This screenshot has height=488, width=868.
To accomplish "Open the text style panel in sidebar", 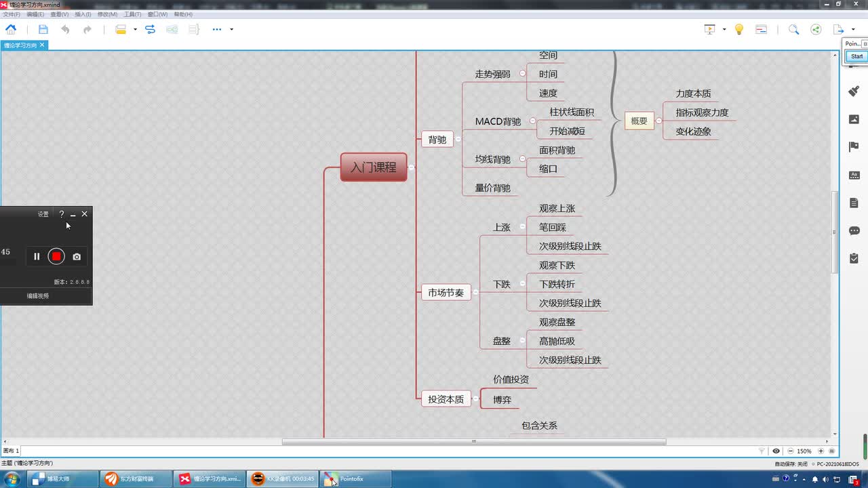I will (854, 175).
